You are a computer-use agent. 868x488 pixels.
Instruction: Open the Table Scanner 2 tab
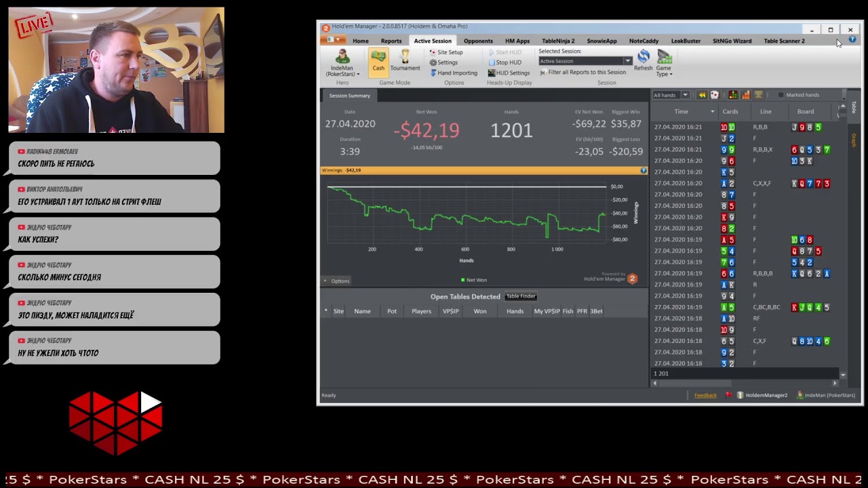[x=784, y=41]
